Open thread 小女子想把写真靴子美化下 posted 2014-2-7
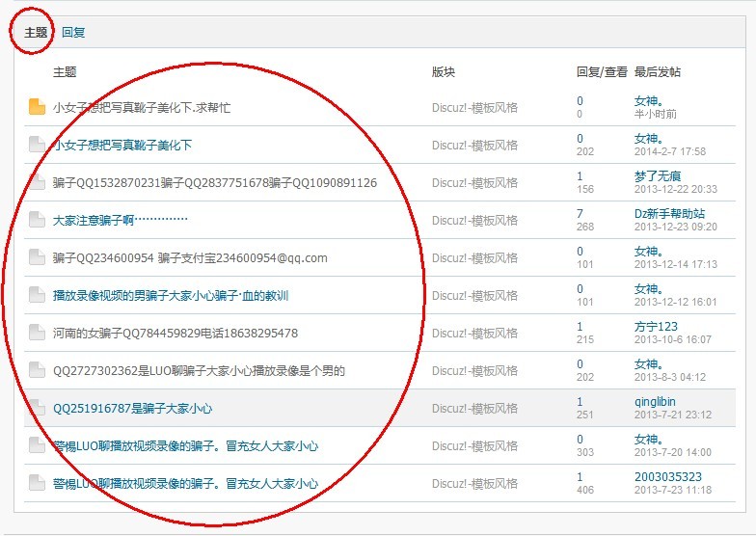Viewport: 756px width, 536px height. (122, 145)
